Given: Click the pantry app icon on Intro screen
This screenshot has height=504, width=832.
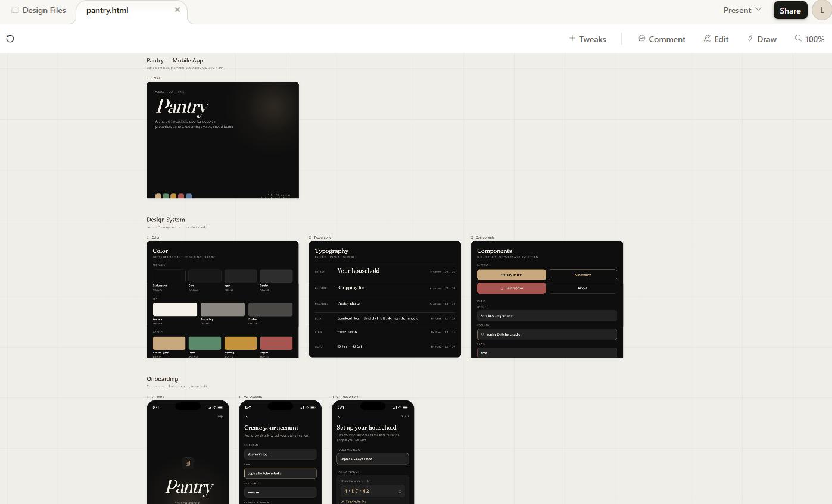Looking at the screenshot, I should [188, 463].
